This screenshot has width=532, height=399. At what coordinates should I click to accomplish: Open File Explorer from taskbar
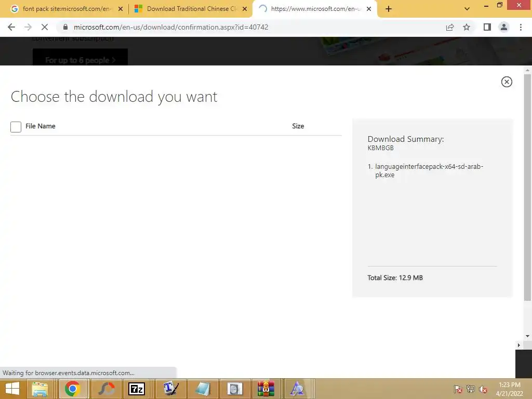point(39,389)
